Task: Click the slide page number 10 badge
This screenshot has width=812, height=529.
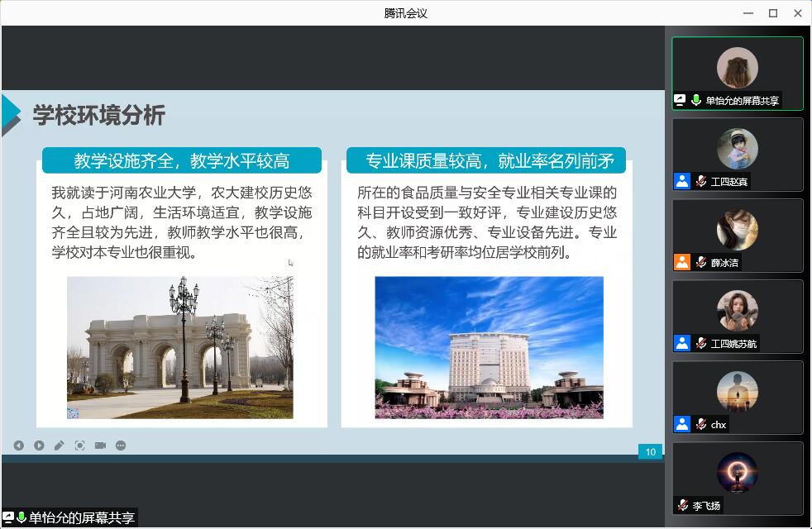Action: (x=650, y=452)
